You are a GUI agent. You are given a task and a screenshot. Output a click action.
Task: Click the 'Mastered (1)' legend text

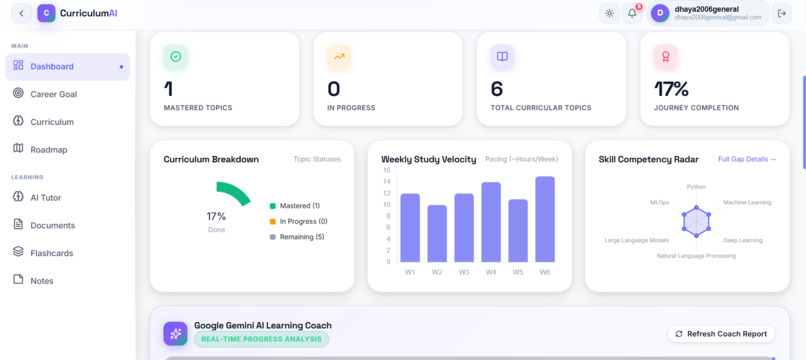point(300,206)
